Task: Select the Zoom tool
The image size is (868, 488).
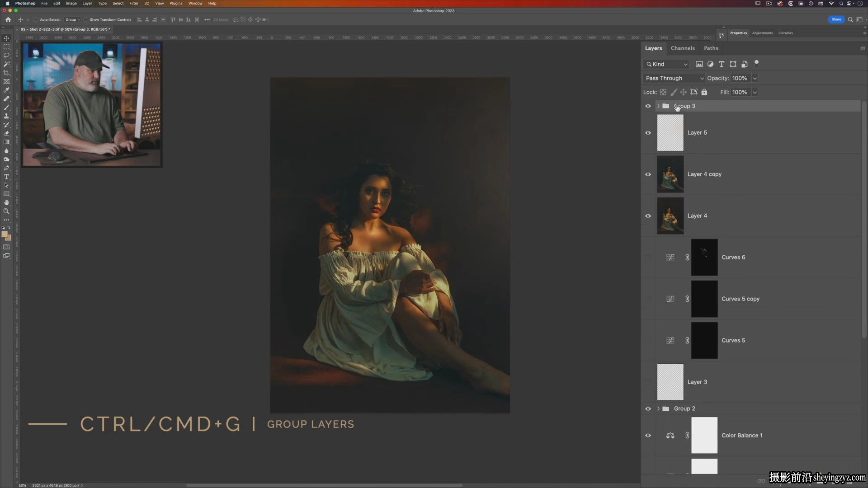Action: click(6, 211)
